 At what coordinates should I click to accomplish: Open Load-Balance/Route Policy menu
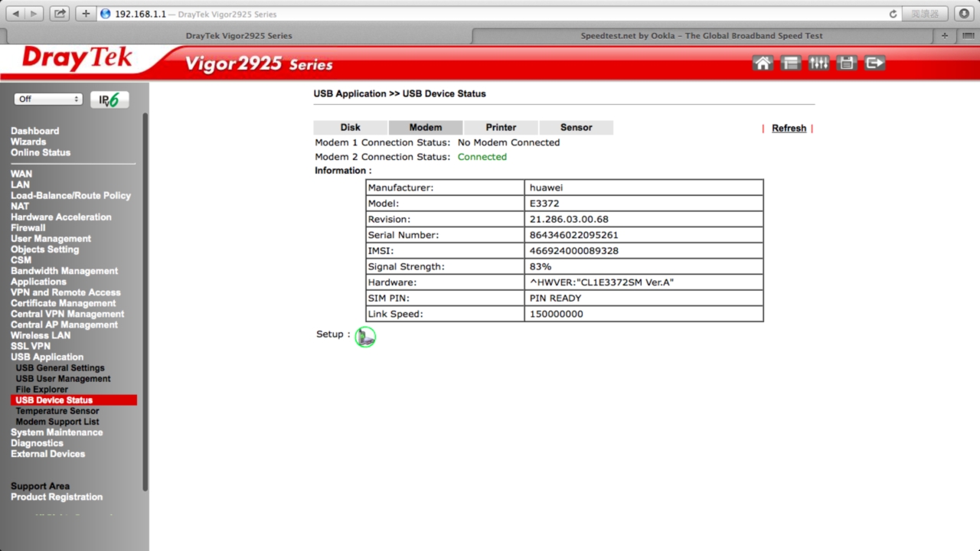pyautogui.click(x=70, y=195)
